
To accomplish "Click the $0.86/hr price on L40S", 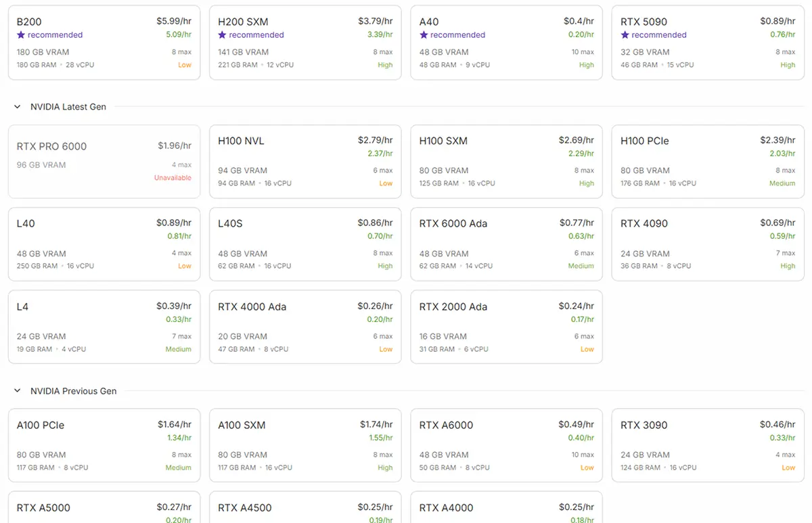I will pyautogui.click(x=376, y=223).
